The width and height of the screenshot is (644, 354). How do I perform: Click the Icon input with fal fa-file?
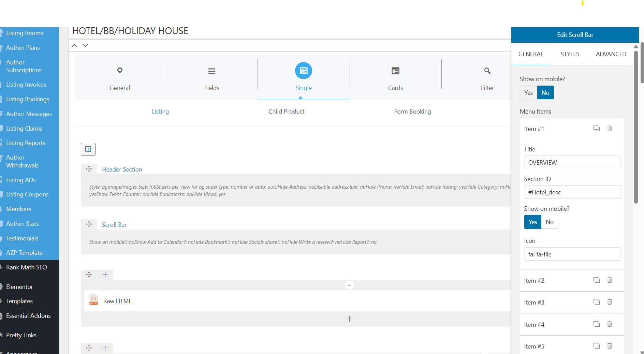point(572,254)
